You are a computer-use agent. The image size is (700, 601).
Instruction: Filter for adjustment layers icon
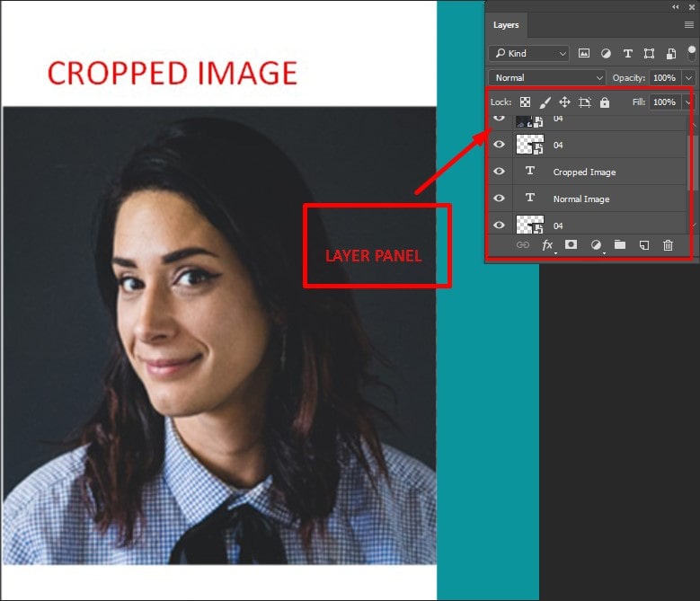606,54
